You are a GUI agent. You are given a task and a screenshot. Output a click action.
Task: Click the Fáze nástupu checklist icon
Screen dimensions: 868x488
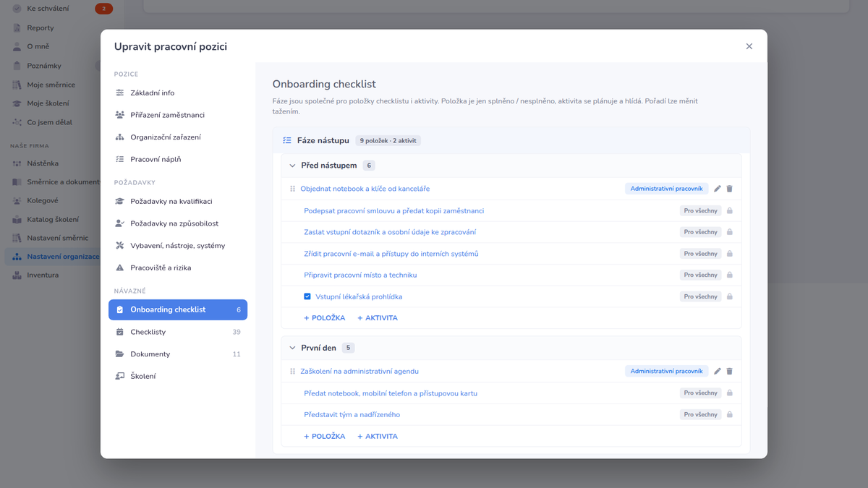(287, 140)
